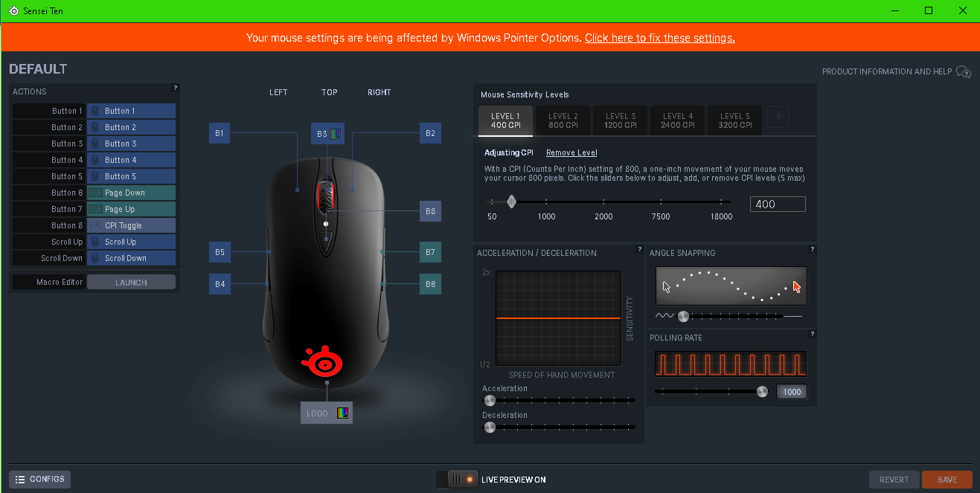The height and width of the screenshot is (493, 980).
Task: Change the Button 6 Page Down assignment
Action: coord(131,193)
